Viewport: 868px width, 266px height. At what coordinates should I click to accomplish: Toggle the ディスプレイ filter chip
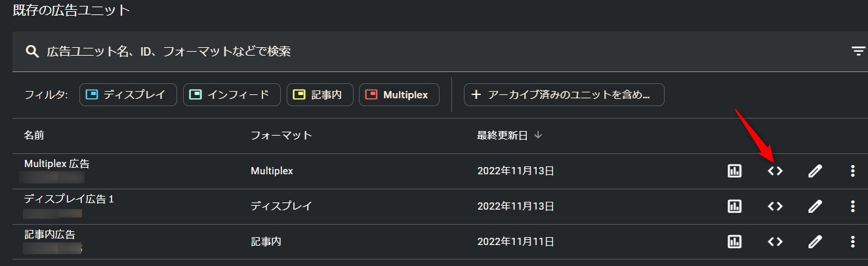point(128,94)
